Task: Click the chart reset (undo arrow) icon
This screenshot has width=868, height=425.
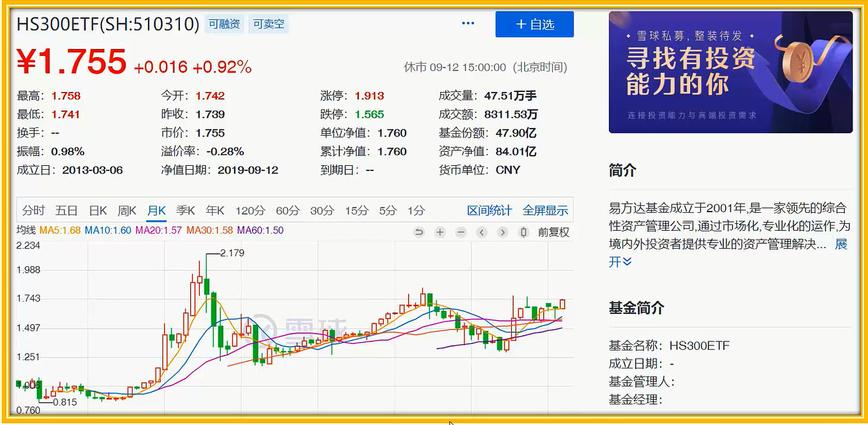Action: 419,232
